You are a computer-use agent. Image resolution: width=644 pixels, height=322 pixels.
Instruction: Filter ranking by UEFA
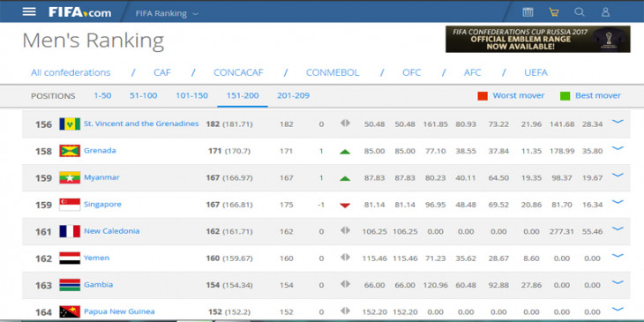536,72
